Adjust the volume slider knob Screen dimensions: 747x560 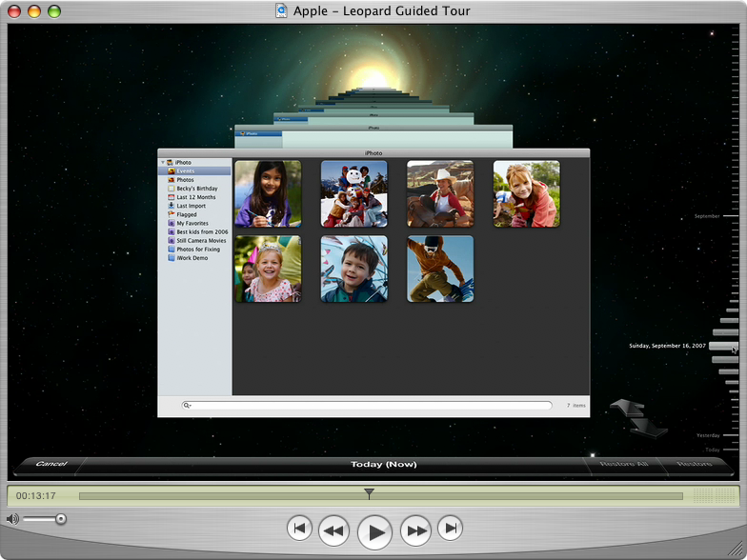pos(61,518)
